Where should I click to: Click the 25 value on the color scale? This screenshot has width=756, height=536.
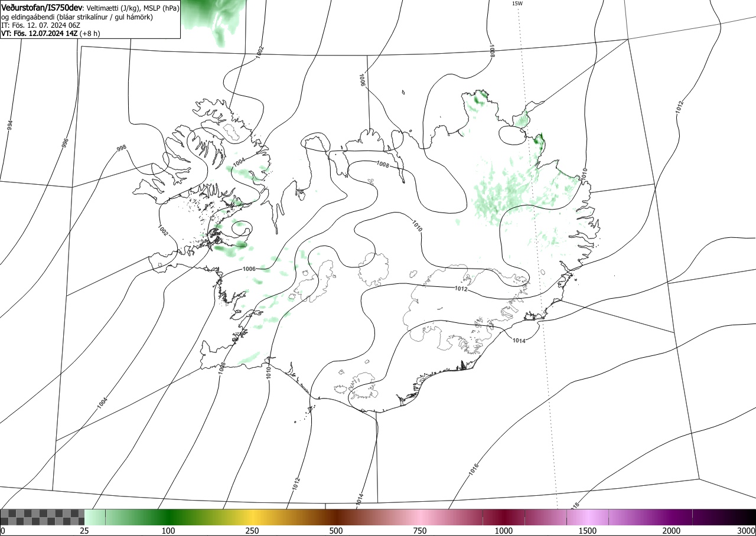pos(84,531)
